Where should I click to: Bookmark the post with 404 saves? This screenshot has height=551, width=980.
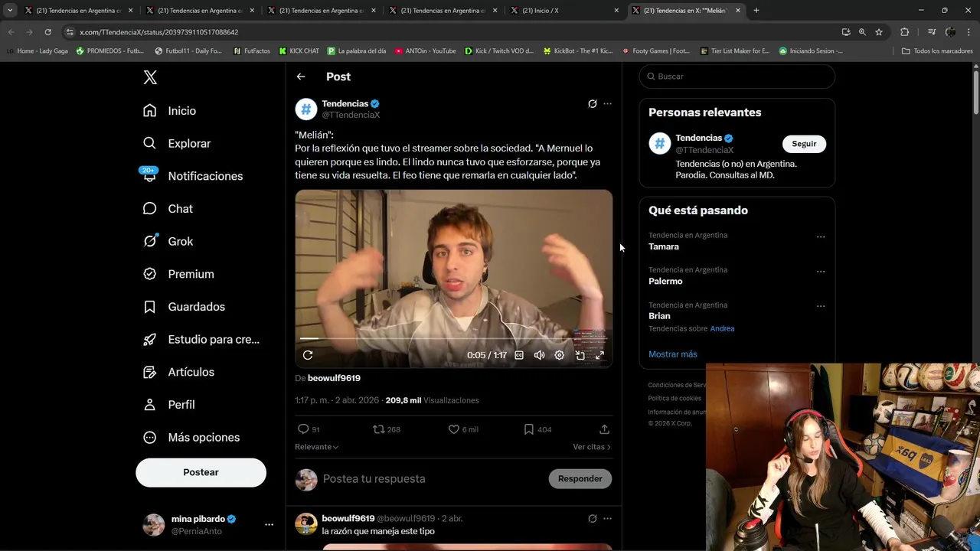click(537, 429)
